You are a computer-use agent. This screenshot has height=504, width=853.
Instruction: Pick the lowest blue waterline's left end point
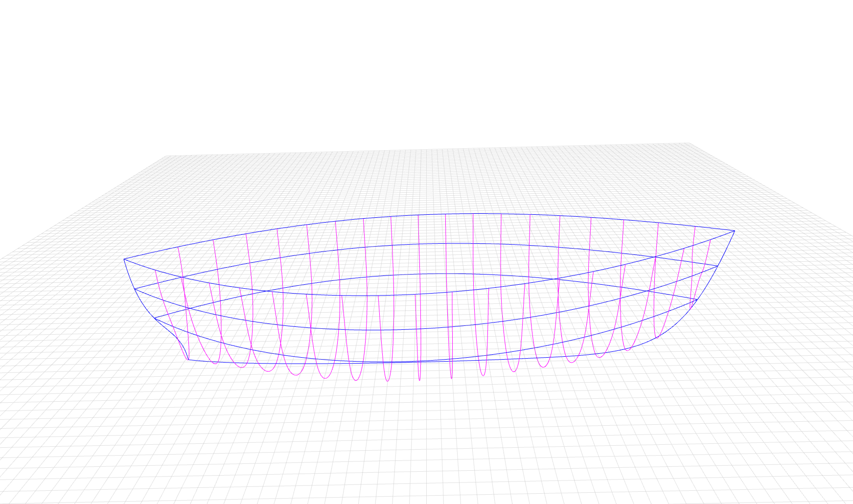pos(155,319)
